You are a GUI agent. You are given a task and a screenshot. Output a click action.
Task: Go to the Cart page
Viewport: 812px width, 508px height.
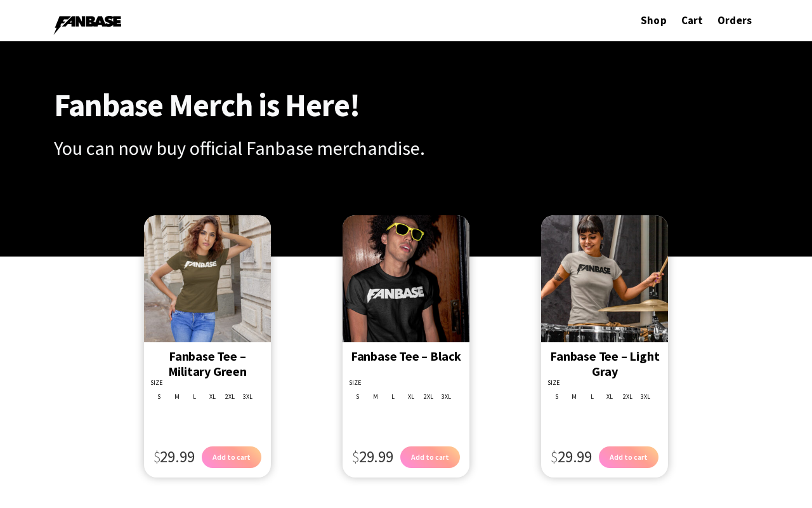(691, 20)
